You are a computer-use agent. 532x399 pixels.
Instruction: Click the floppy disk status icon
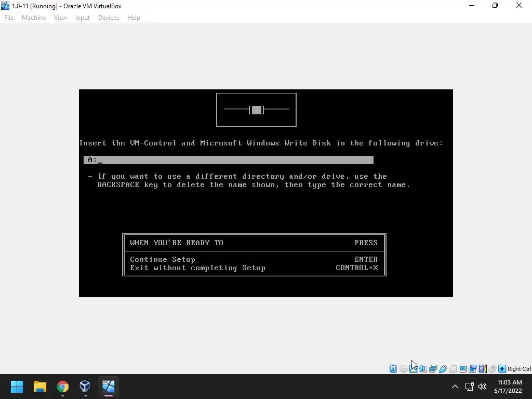(413, 368)
